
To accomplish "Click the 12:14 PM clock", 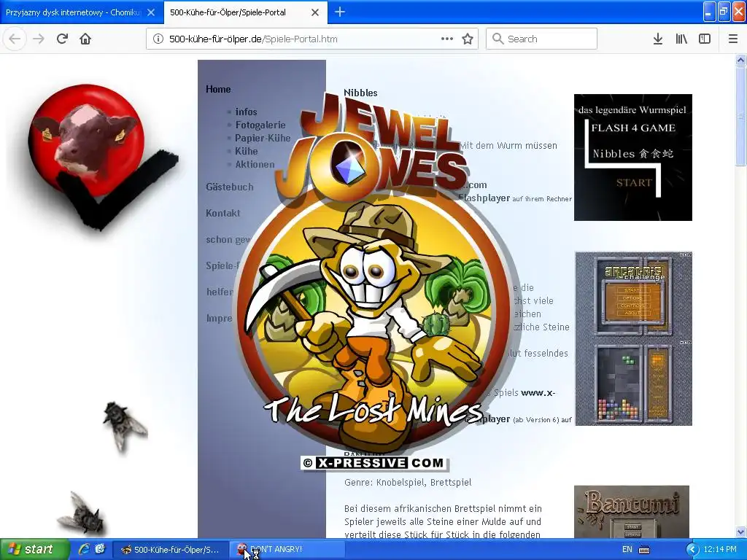I will click(720, 550).
